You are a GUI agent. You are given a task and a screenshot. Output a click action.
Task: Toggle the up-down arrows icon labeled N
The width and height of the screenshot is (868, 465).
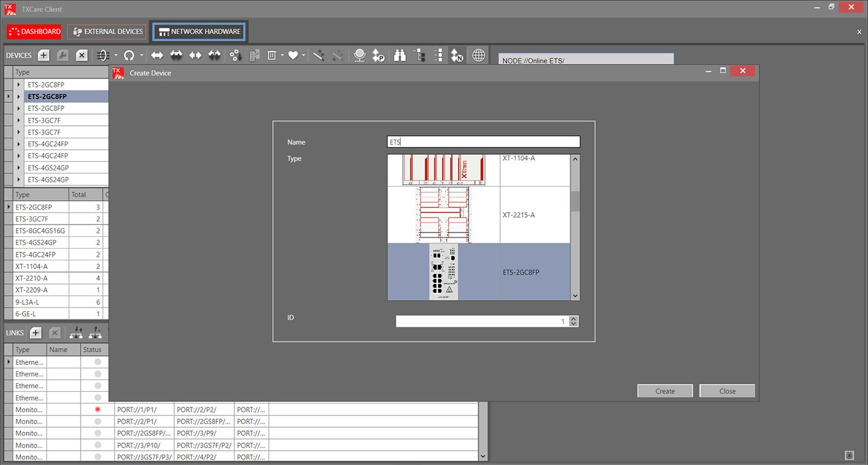click(457, 55)
